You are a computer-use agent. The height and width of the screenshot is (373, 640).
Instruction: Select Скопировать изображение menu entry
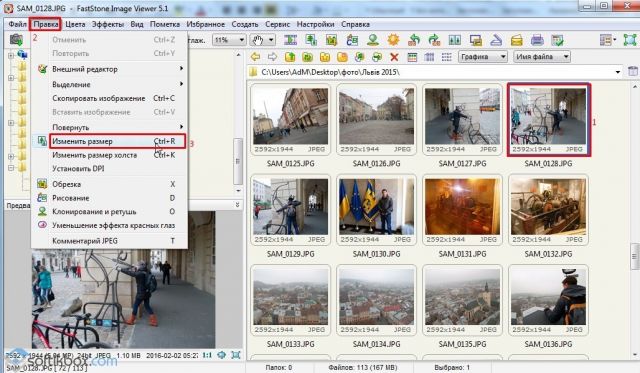109,98
